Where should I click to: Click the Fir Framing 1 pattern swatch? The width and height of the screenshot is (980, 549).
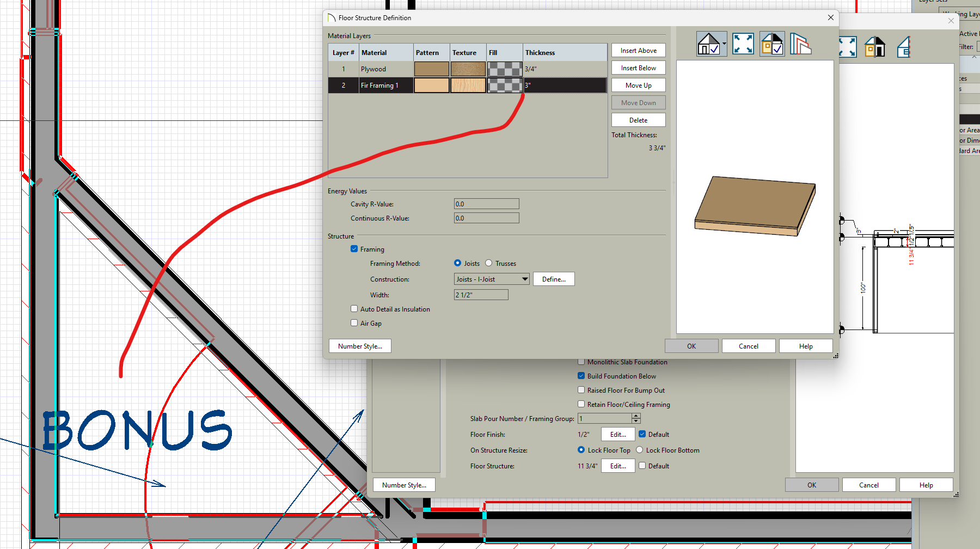pyautogui.click(x=431, y=86)
